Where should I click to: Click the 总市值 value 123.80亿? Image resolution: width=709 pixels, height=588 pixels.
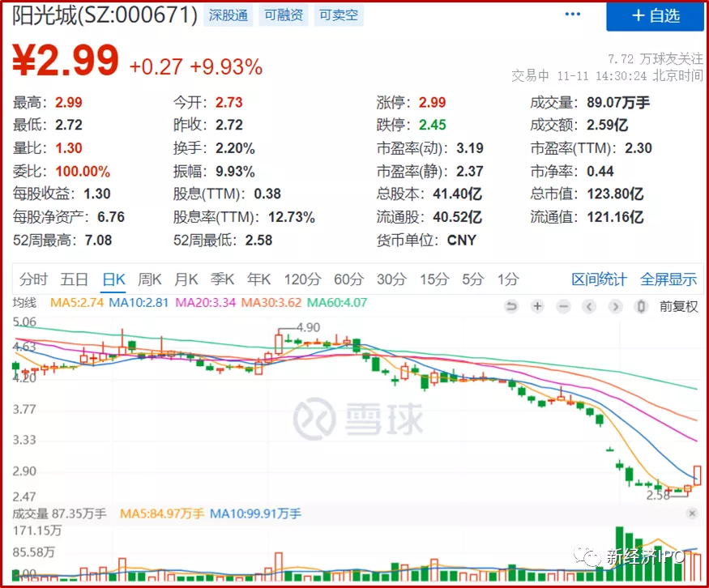pos(615,194)
